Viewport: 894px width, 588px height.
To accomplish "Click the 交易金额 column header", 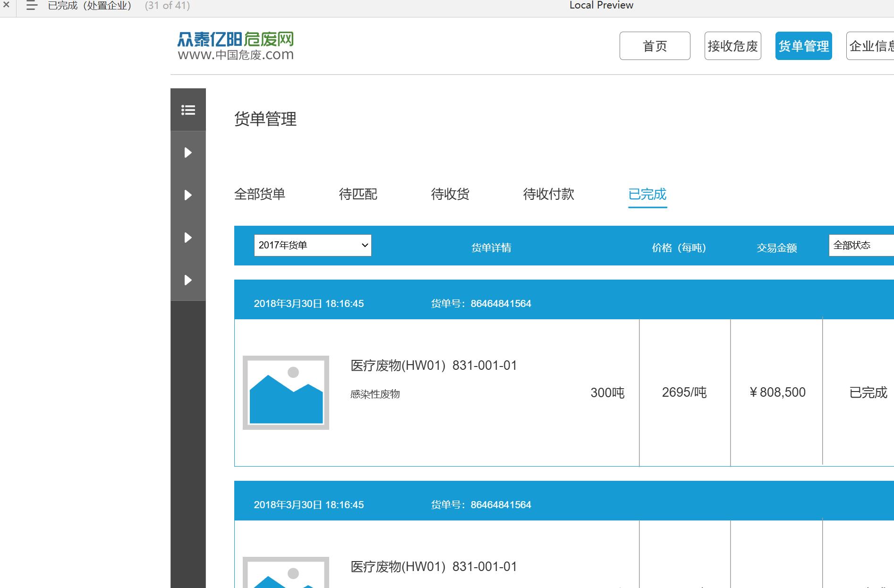I will 777,248.
